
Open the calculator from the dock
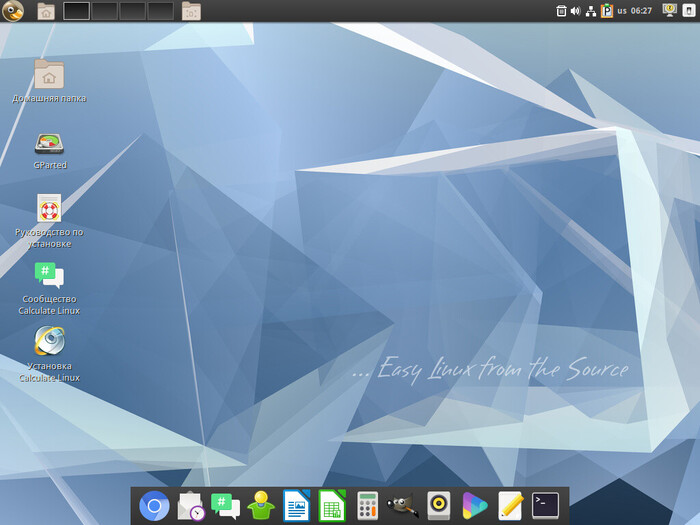[x=367, y=506]
